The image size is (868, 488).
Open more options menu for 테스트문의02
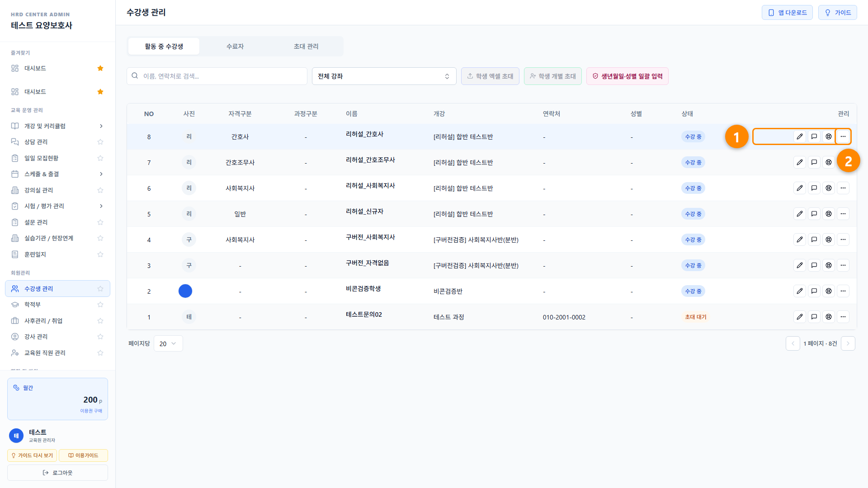tap(843, 317)
